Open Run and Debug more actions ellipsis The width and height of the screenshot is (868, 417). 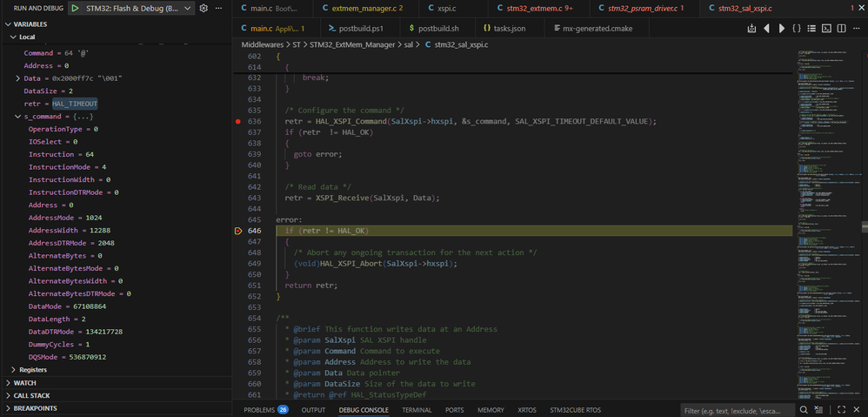click(x=220, y=8)
